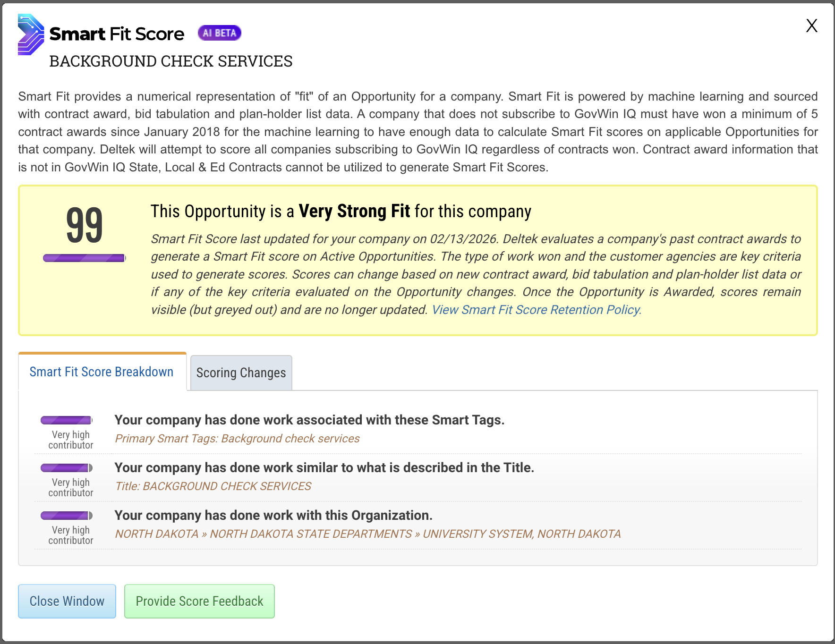Click the contributor bar for Organization criteria
The image size is (835, 644).
click(66, 515)
